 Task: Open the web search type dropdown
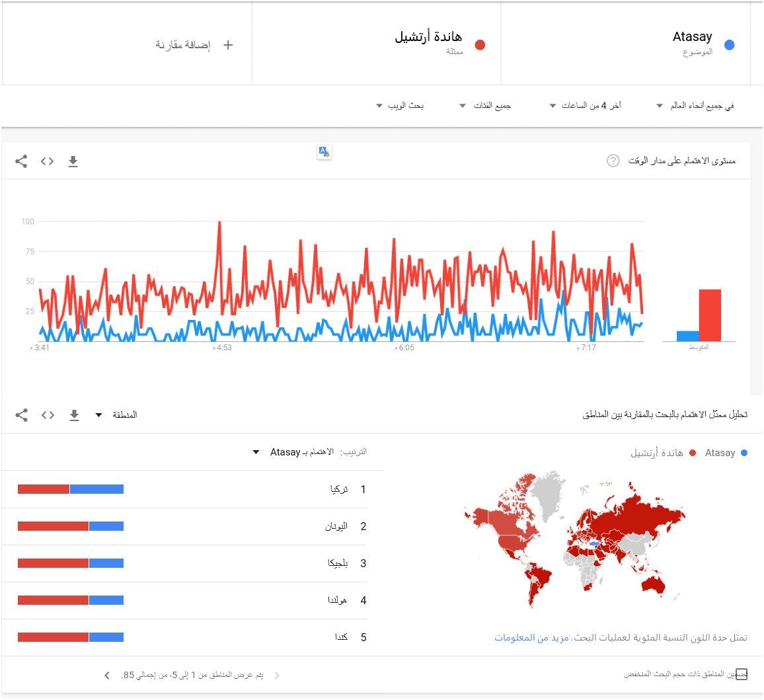pyautogui.click(x=399, y=106)
